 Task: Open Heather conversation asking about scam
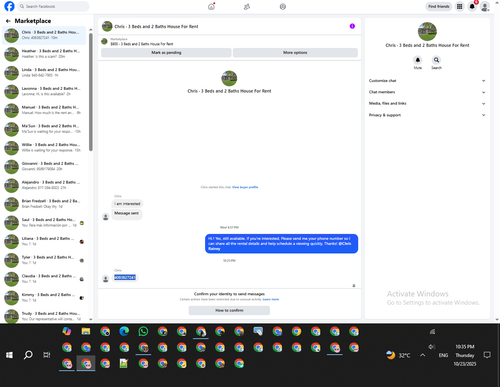coord(44,54)
